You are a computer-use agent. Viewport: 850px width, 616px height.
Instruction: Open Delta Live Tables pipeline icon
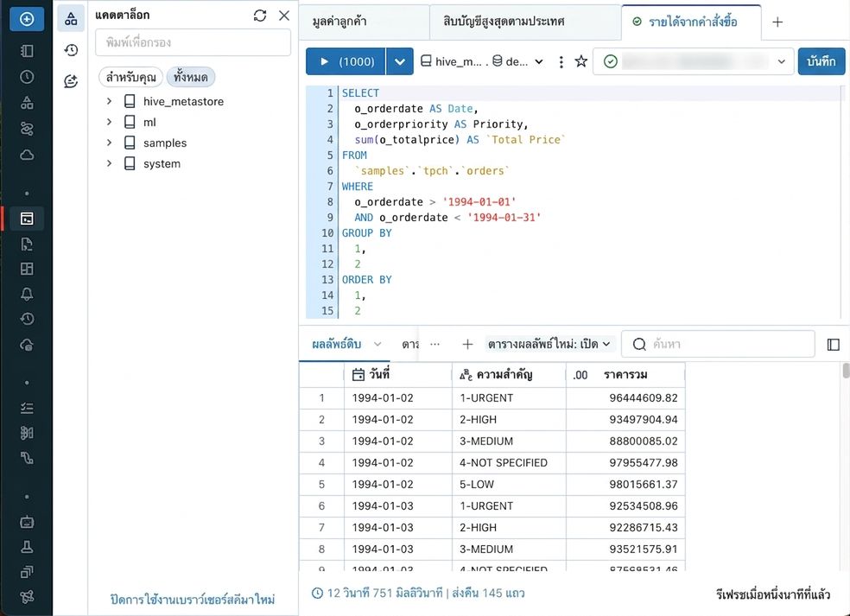(x=27, y=458)
